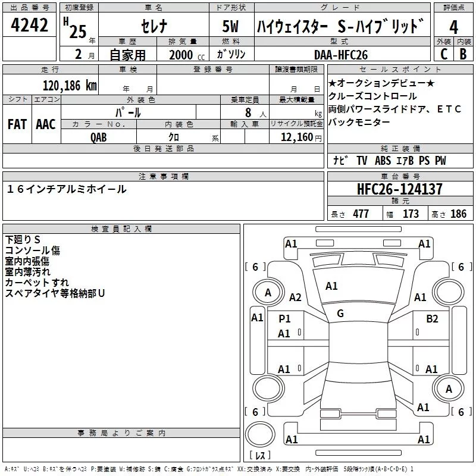Click the エアB equipment entry
Image resolution: width=476 pixels, height=476 pixels.
[x=405, y=160]
